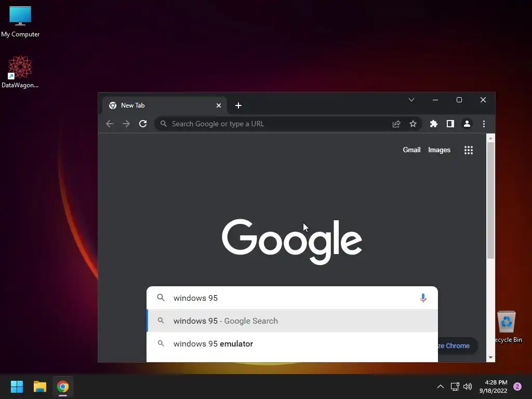
Task: Open the Images link
Action: [439, 150]
